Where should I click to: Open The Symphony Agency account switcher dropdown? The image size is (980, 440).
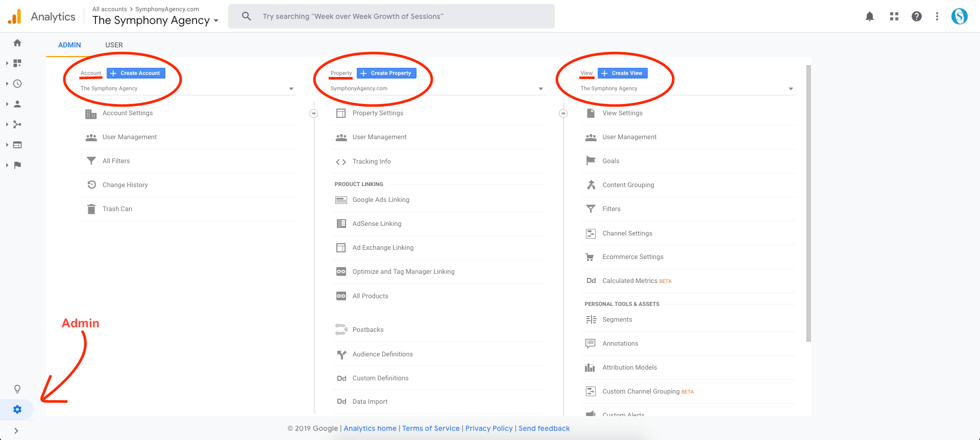[x=156, y=20]
